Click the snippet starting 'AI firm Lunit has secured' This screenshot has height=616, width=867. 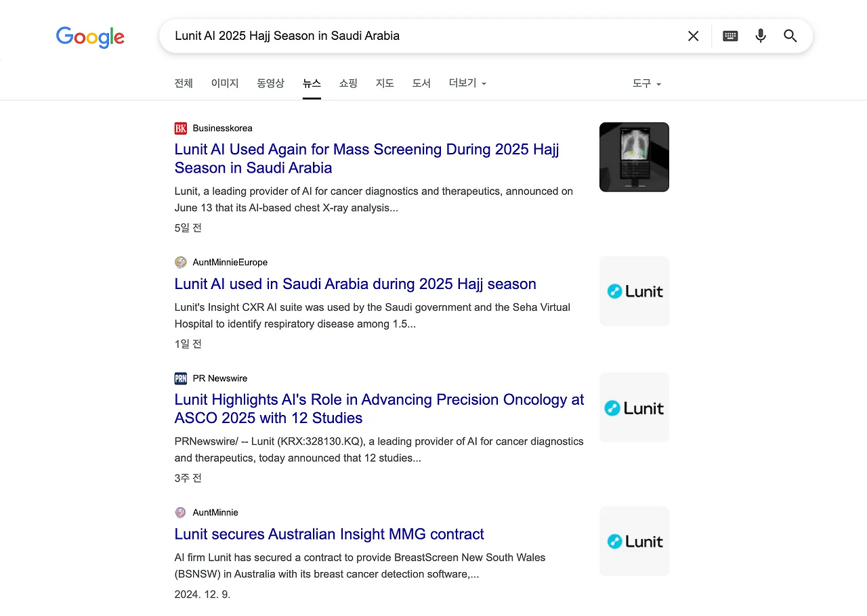(360, 566)
